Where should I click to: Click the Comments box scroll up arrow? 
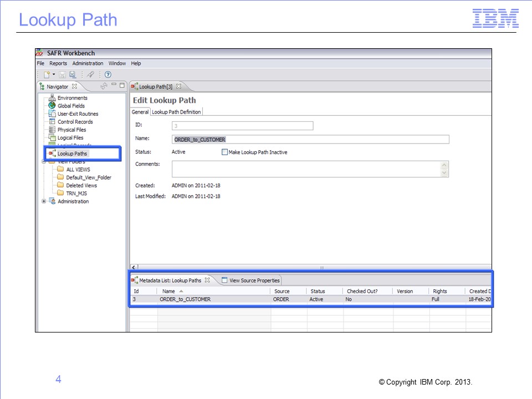(x=444, y=165)
